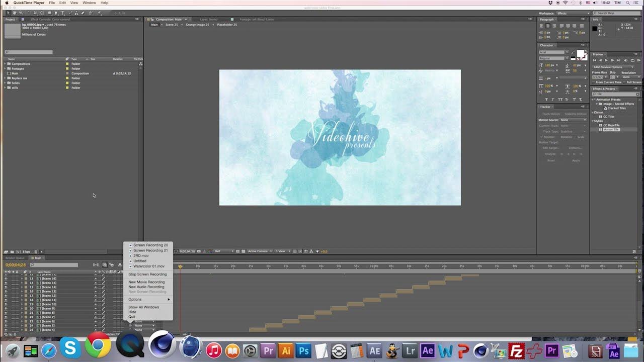Open Skype from the dock
This screenshot has height=362, width=644.
(x=70, y=348)
